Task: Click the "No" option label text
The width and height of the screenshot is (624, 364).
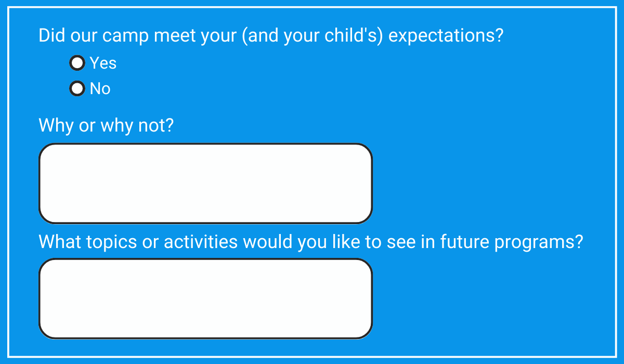Action: click(100, 89)
